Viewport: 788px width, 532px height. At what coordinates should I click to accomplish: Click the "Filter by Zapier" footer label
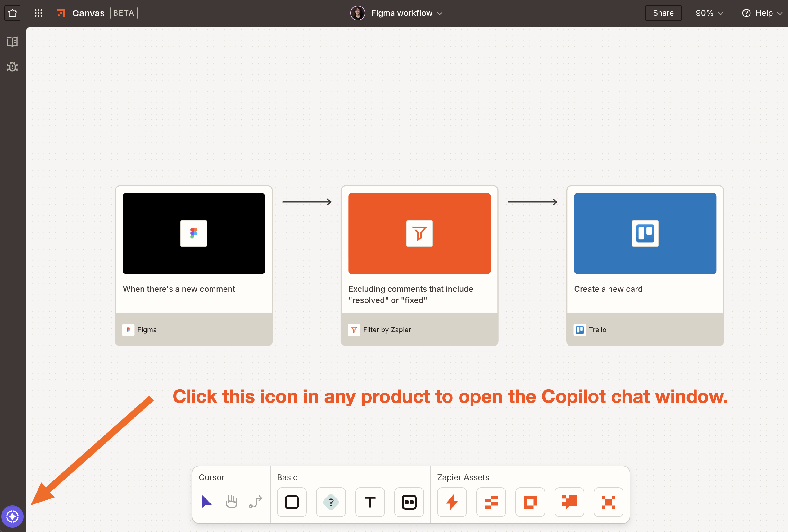coord(387,330)
